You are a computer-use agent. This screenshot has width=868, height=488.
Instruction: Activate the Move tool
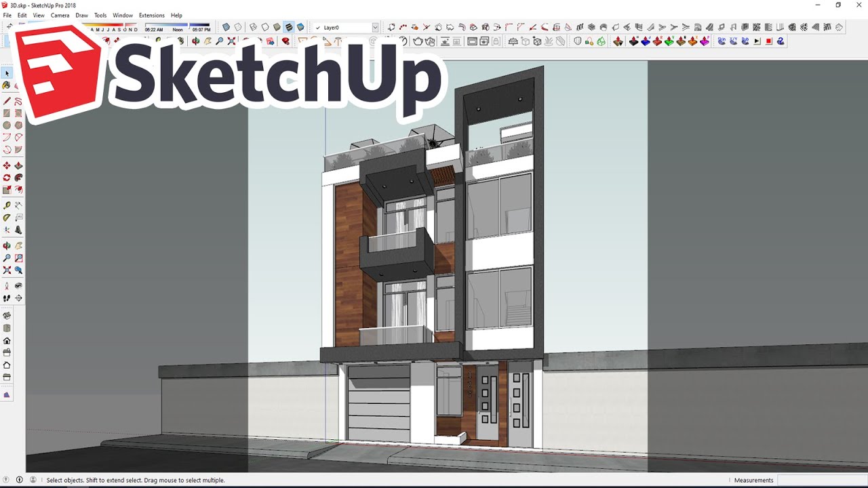(x=7, y=165)
